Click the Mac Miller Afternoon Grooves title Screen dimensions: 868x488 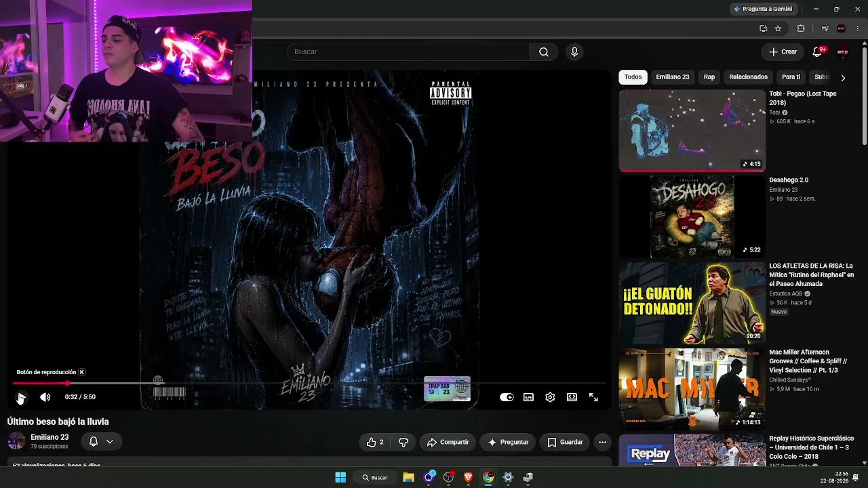(808, 361)
